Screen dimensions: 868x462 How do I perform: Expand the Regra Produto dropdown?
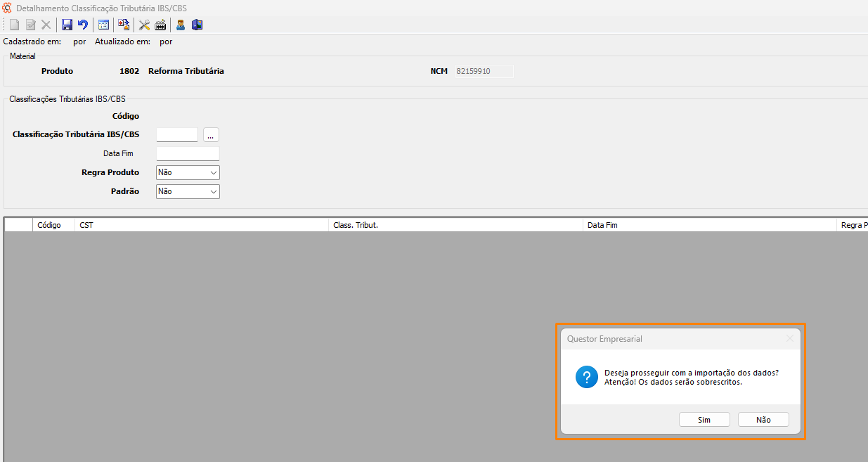pos(188,172)
